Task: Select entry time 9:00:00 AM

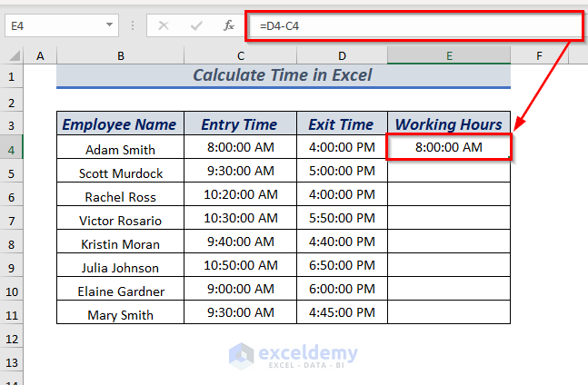Action: tap(240, 289)
